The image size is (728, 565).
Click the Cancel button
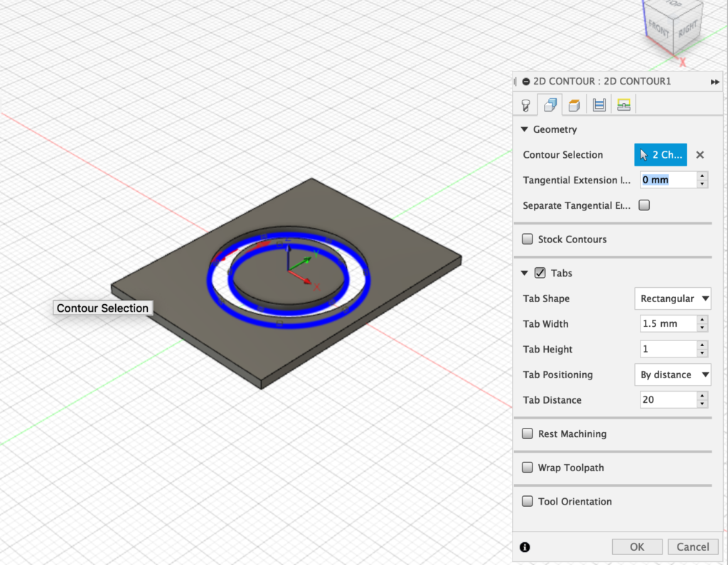click(692, 547)
